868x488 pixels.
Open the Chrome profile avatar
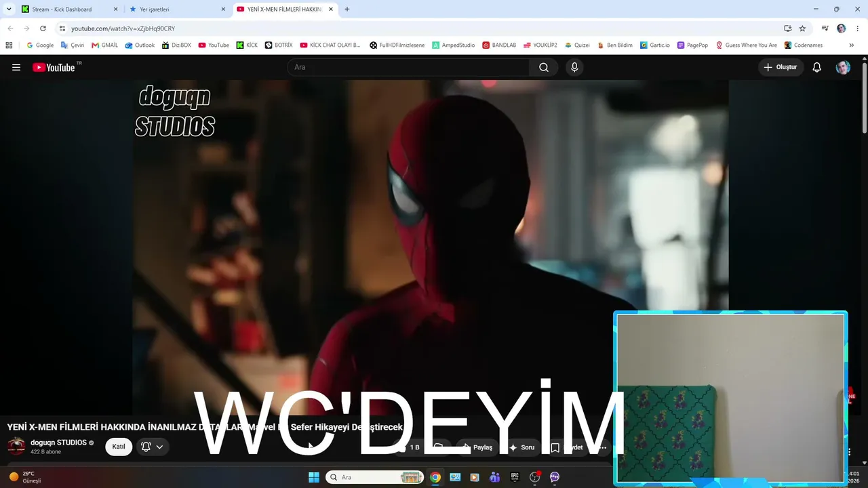coord(842,28)
